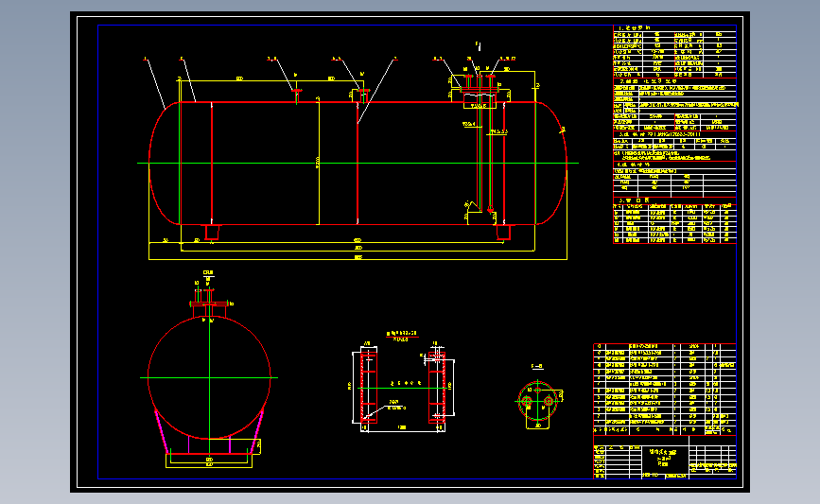Select the overall length dimension line below tank
820x504 pixels.
tap(358, 259)
